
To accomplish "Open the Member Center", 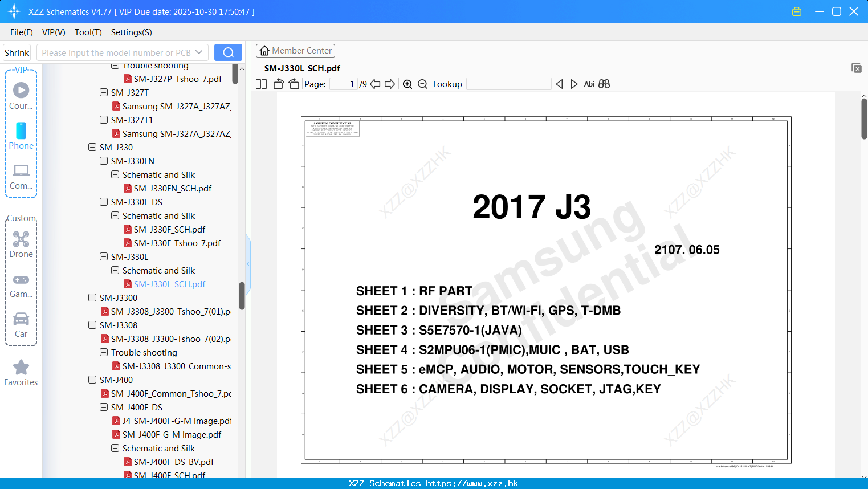I will click(295, 51).
